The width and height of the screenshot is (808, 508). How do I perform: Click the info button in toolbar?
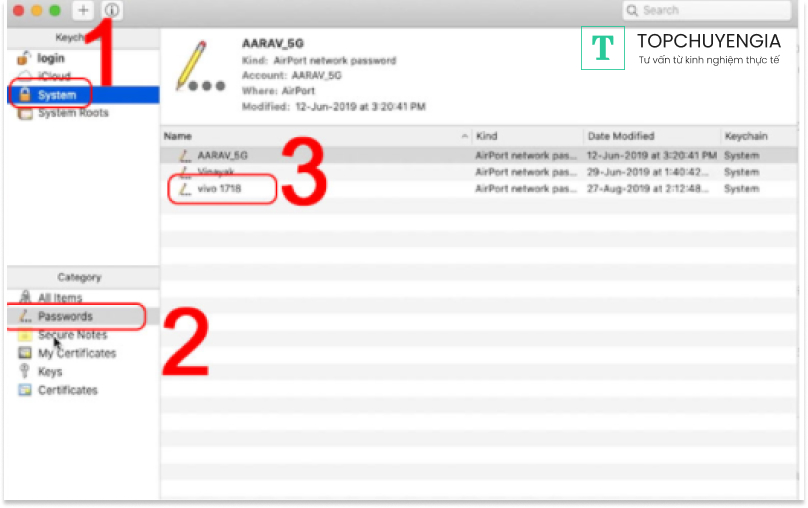[x=112, y=11]
